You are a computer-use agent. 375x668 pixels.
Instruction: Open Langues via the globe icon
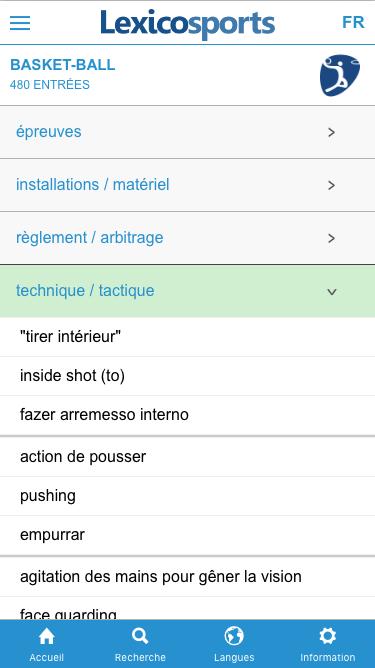[x=234, y=644]
